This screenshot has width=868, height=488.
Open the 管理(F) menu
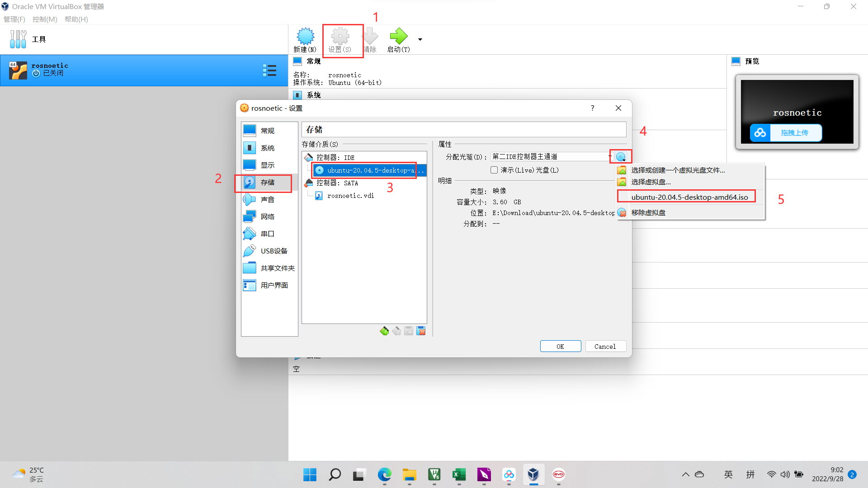[14, 19]
